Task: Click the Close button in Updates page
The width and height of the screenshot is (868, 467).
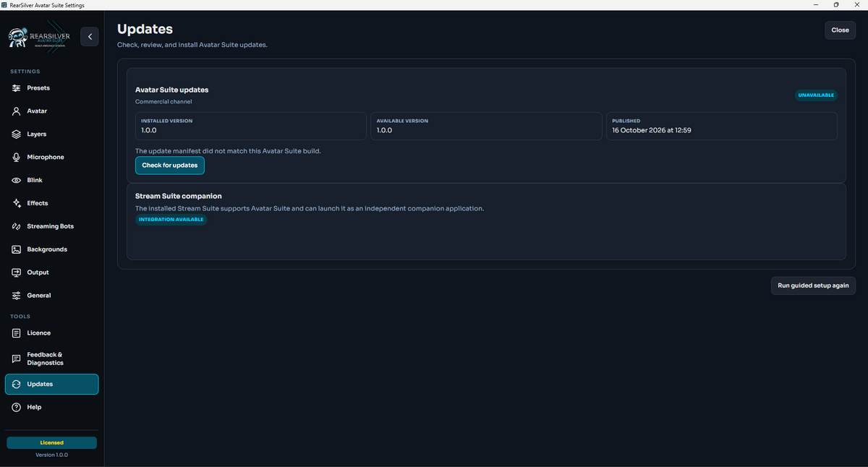Action: [x=840, y=30]
